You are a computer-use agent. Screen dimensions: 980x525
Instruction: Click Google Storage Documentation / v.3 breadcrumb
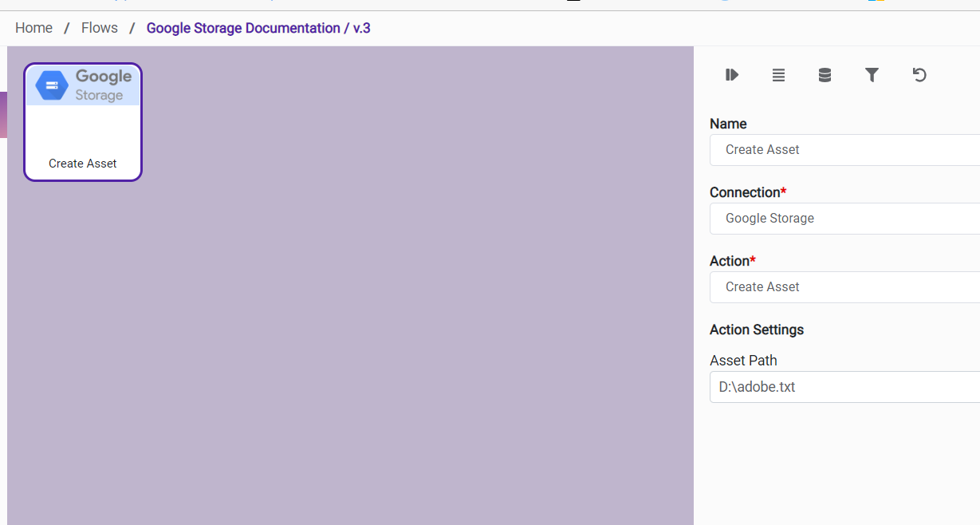coord(258,28)
